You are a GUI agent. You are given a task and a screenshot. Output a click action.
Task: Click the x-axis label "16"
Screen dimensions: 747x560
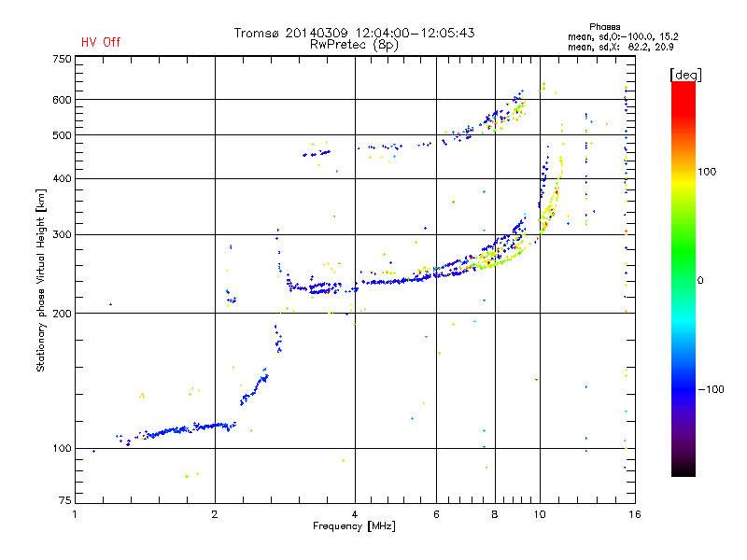point(635,514)
